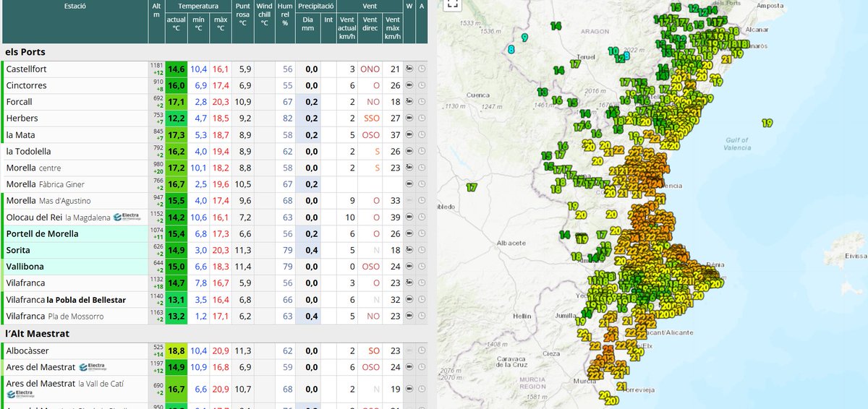This screenshot has height=409, width=868.
Task: Click the map marker 19 in Gulf of Valencia
Action: click(767, 123)
